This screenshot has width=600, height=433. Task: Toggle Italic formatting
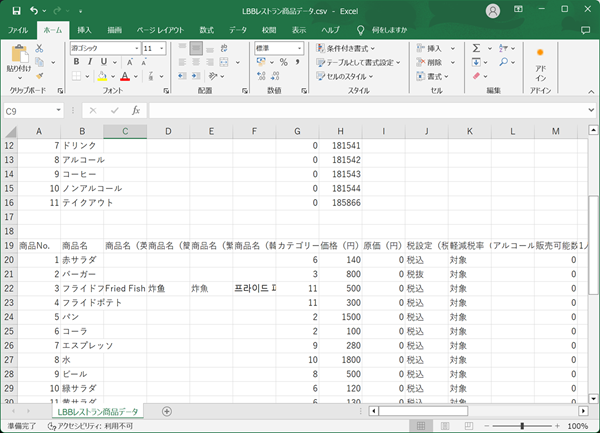click(x=90, y=62)
